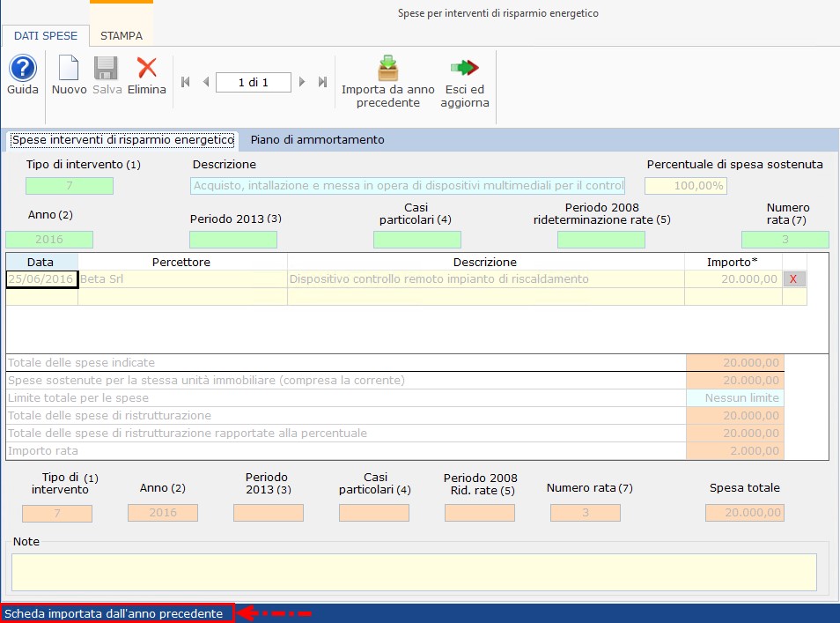This screenshot has height=623, width=840.
Task: Click the Importo rata value 2.000,00
Action: 735,451
